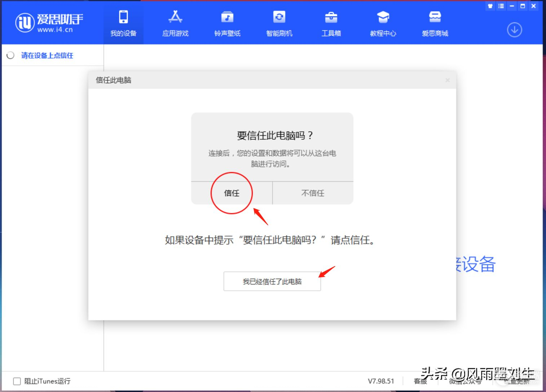The width and height of the screenshot is (546, 392).
Task: Open 教程中心 (Tutorial Center)
Action: [x=383, y=24]
